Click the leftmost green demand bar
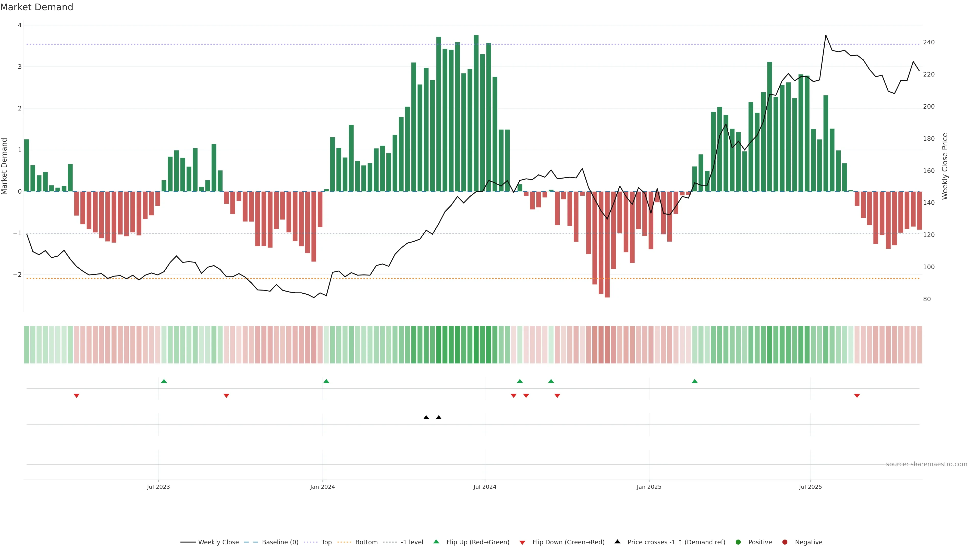 pos(27,165)
